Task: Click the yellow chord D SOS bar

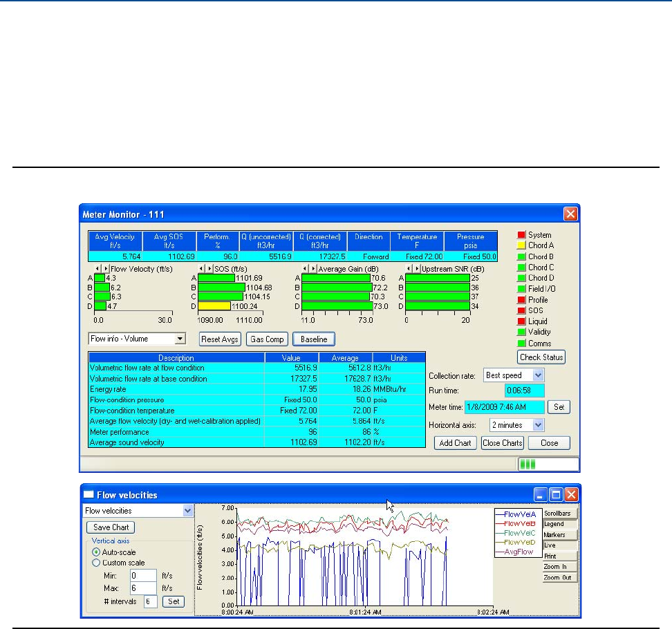Action: click(214, 306)
